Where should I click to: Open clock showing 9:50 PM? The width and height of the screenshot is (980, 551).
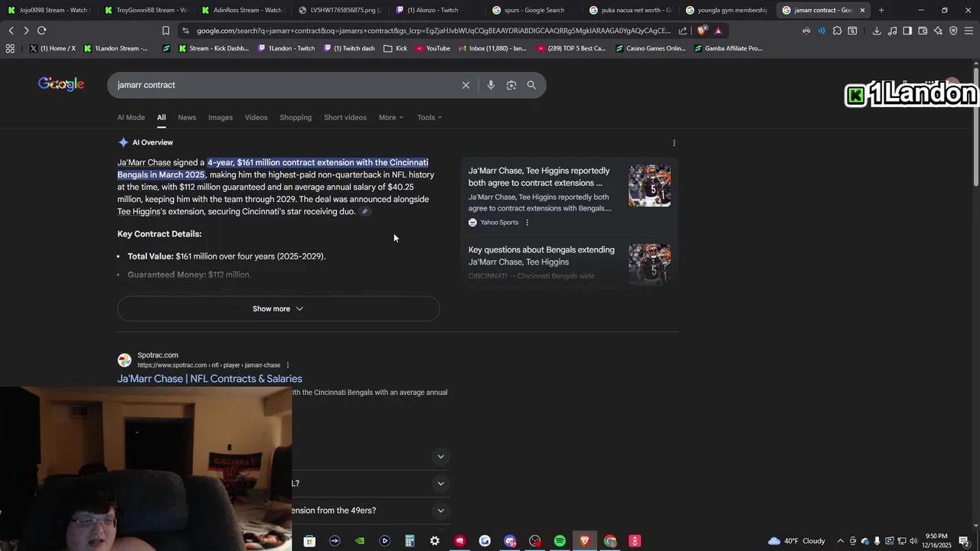[x=937, y=541]
